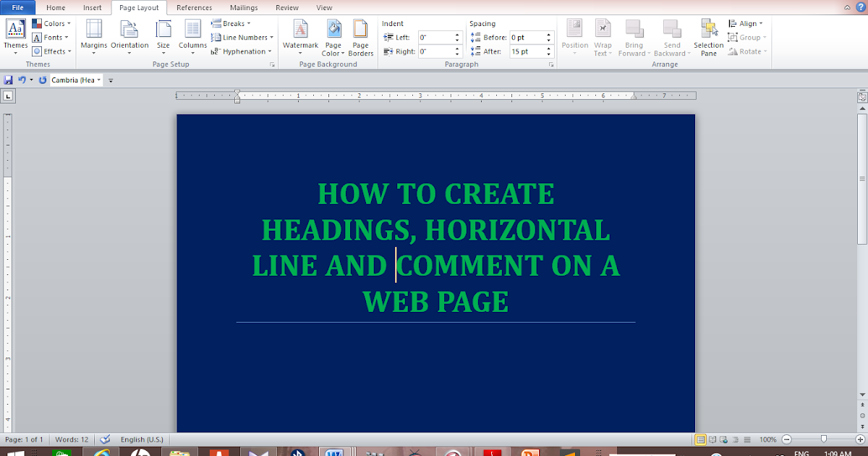Adjust the zoom slider
Viewport: 868px width, 456px height.
[825, 439]
